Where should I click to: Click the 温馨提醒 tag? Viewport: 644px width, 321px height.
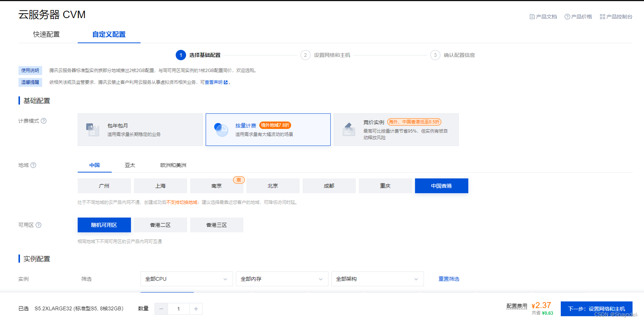(30, 82)
